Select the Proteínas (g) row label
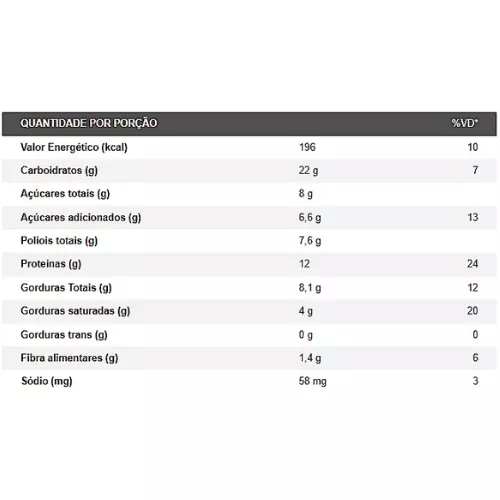The image size is (500, 500). (51, 264)
